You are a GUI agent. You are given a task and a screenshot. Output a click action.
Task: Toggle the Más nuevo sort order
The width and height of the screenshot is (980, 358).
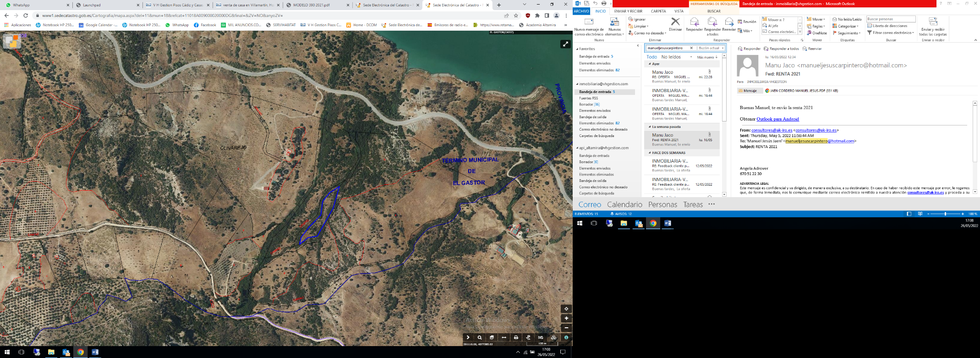pyautogui.click(x=707, y=57)
